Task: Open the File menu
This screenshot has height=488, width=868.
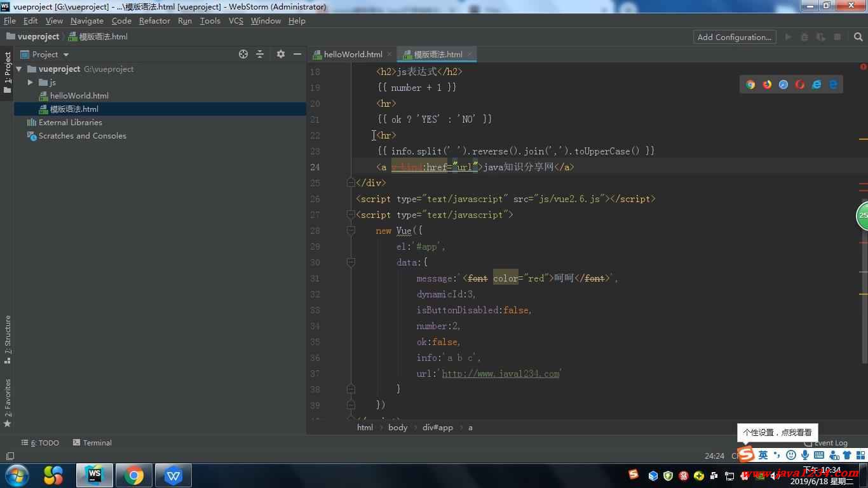Action: click(x=10, y=21)
